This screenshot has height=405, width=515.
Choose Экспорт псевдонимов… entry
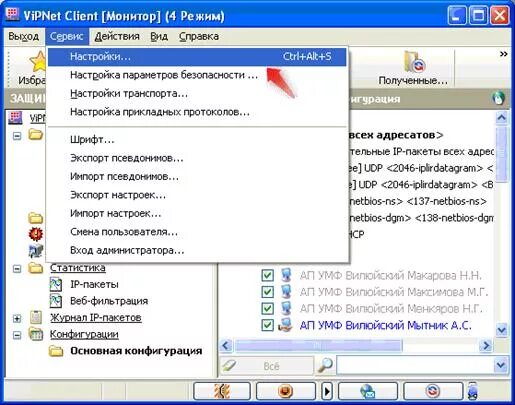pos(197,158)
